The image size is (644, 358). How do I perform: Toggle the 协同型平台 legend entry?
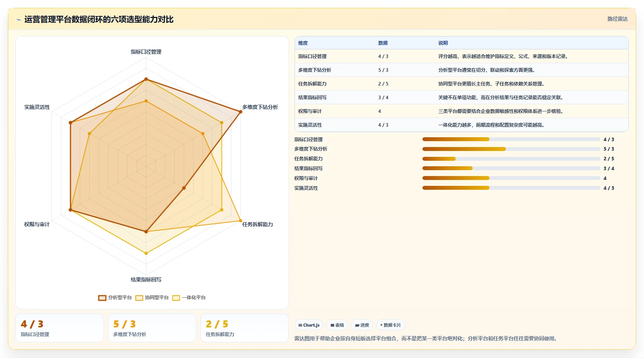[152, 298]
